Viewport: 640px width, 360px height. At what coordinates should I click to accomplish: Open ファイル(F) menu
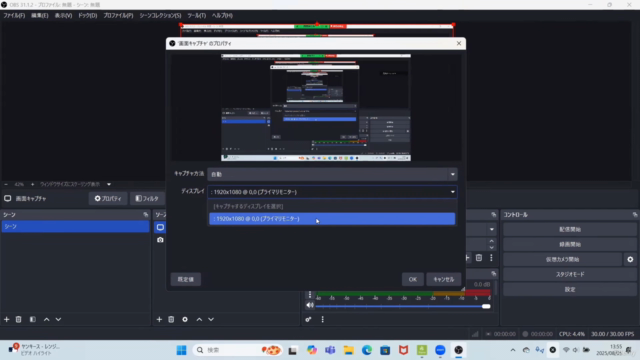click(14, 16)
